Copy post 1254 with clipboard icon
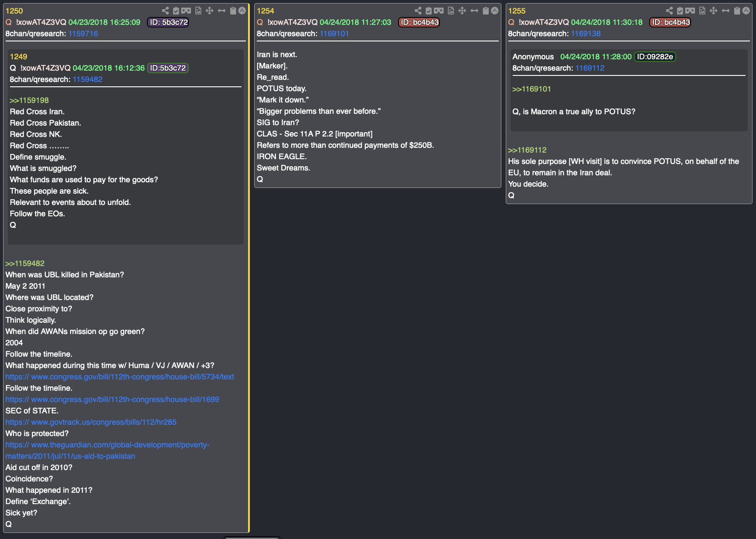This screenshot has height=539, width=756. 486,11
